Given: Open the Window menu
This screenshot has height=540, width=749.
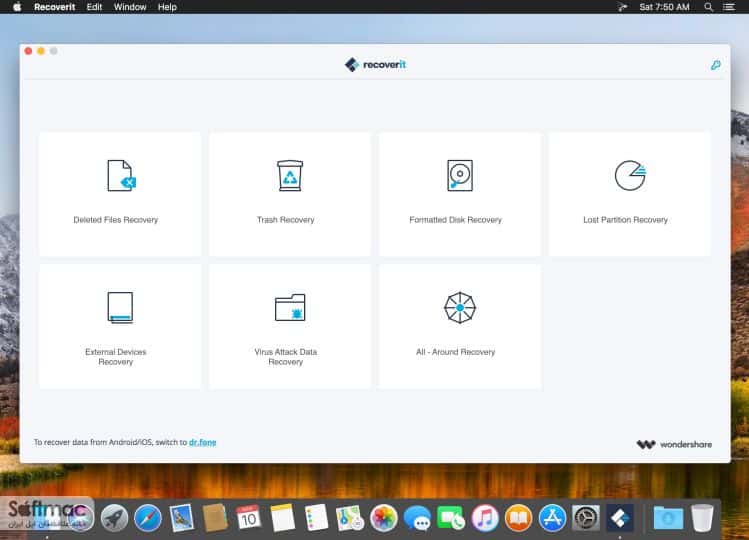Looking at the screenshot, I should 130,7.
